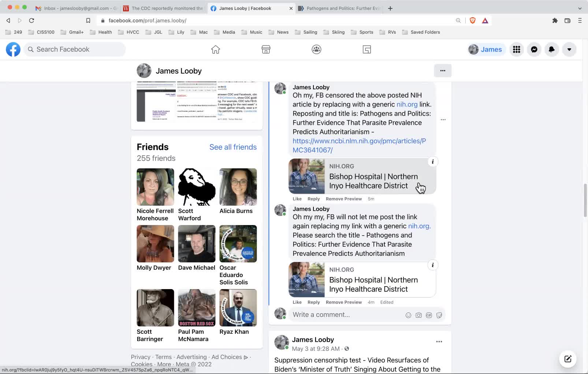This screenshot has height=374, width=588.
Task: Open the Music bookmarks folder
Action: pyautogui.click(x=252, y=32)
